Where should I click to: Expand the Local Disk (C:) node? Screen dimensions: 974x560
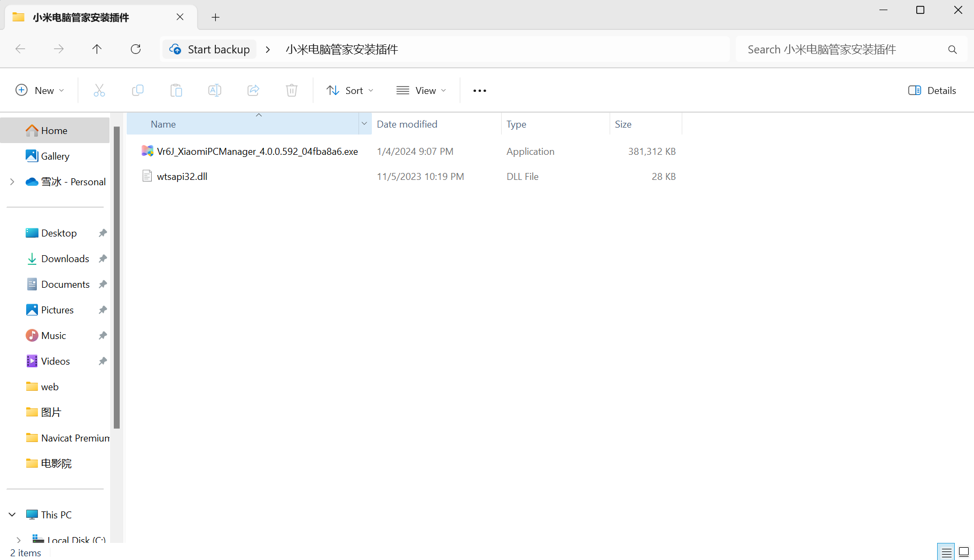point(19,540)
